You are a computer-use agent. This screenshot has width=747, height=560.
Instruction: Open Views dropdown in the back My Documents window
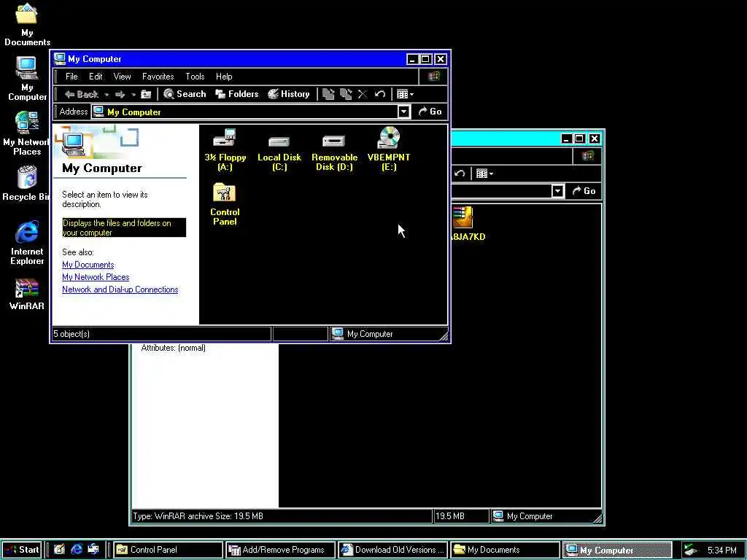point(485,174)
